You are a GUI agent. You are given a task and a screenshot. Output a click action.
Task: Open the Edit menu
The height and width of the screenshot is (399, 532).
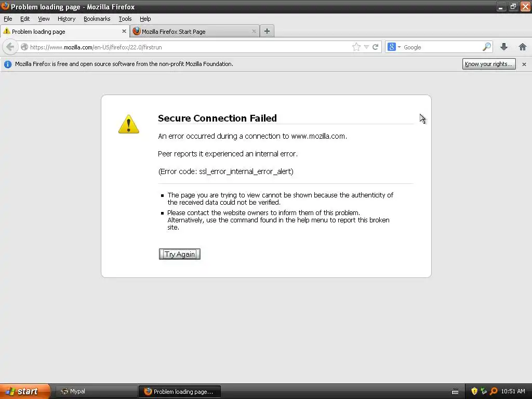click(x=25, y=19)
